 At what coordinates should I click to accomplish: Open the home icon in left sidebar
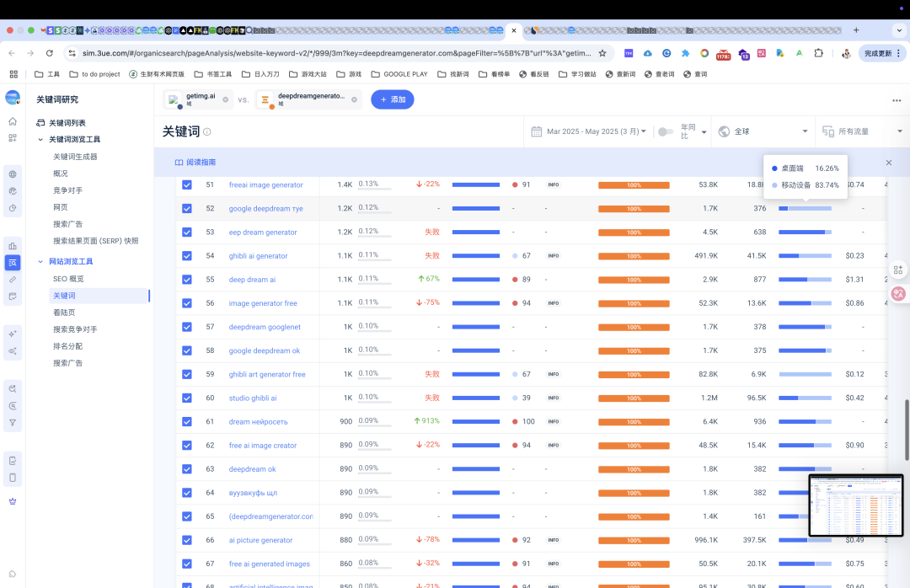click(13, 121)
